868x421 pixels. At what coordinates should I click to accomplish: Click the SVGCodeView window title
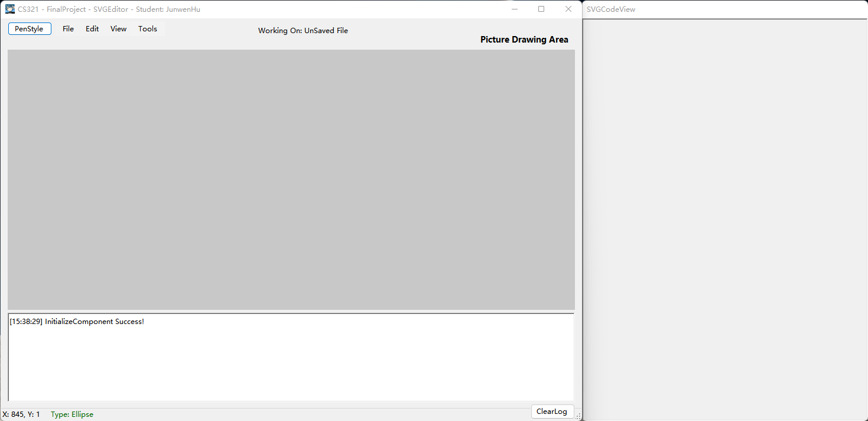coord(611,9)
